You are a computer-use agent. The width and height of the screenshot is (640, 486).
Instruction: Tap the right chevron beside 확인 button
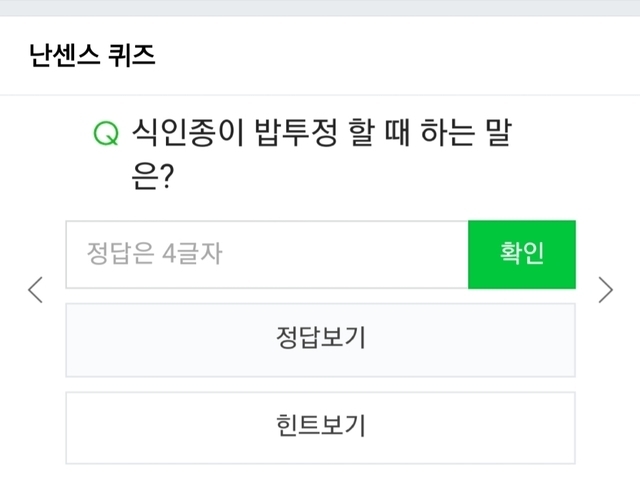click(605, 290)
